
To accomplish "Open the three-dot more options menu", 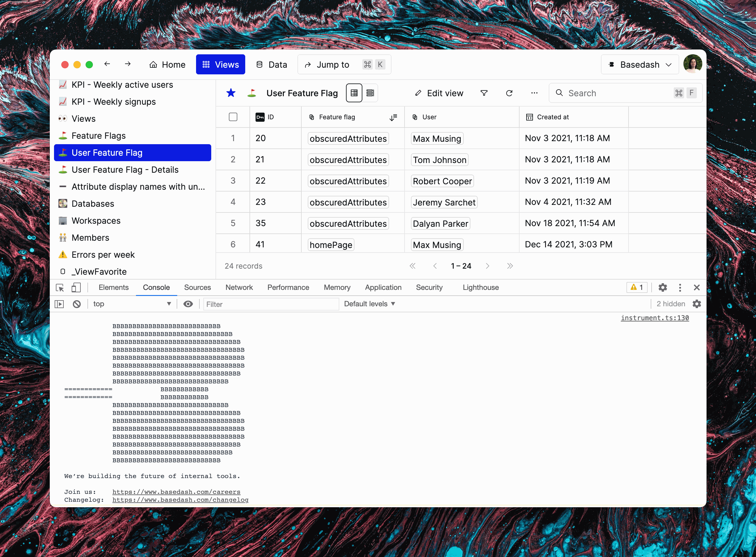I will pyautogui.click(x=534, y=93).
